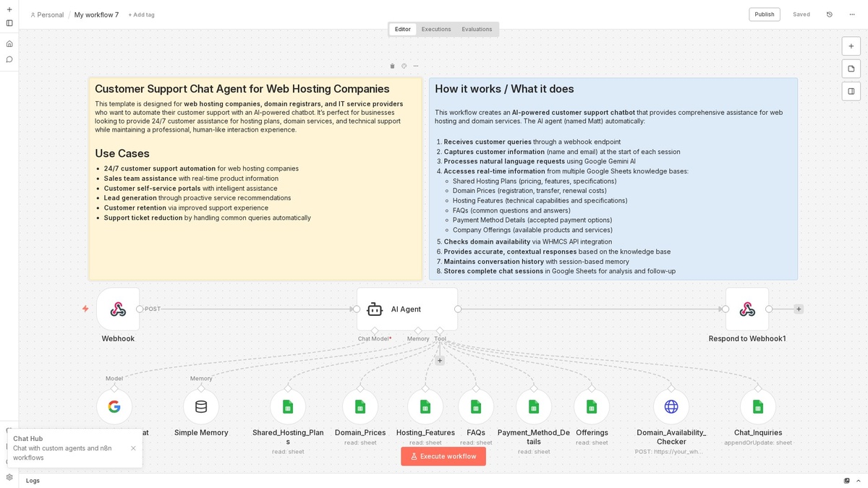Open workflow version history icon

coord(830,14)
